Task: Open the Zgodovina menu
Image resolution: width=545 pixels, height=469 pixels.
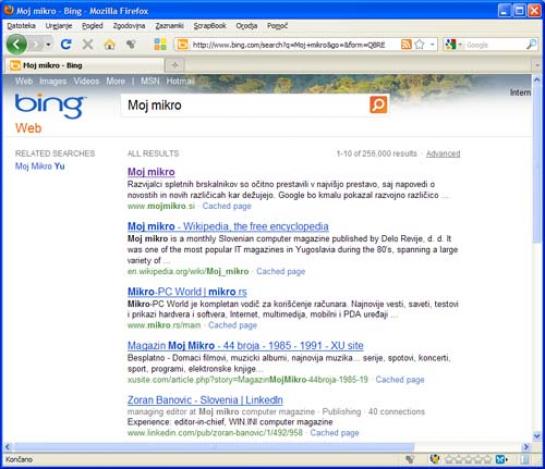Action: 129,26
